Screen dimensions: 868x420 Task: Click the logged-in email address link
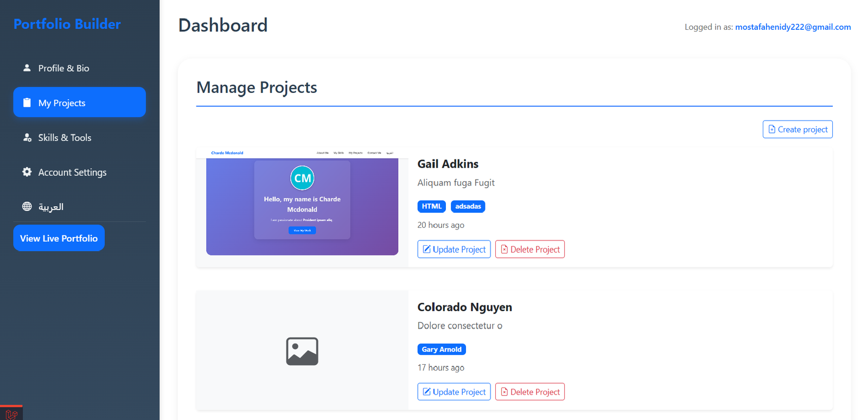(793, 27)
